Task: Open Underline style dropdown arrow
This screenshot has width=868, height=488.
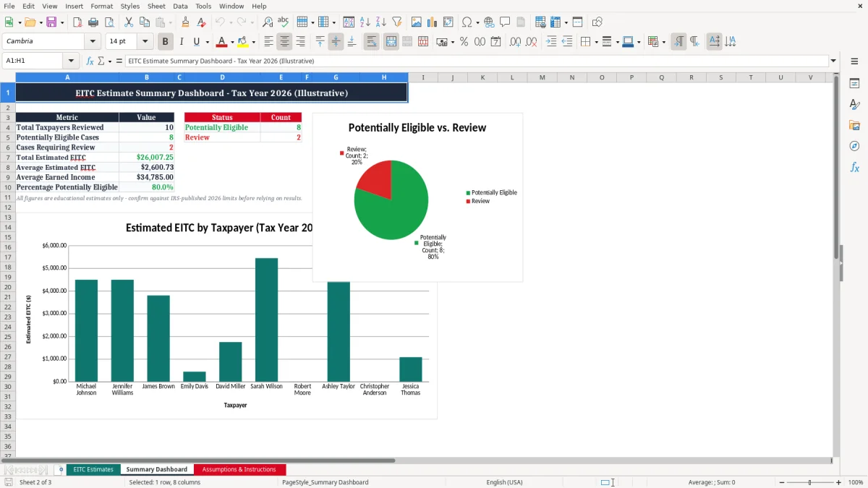Action: point(206,42)
